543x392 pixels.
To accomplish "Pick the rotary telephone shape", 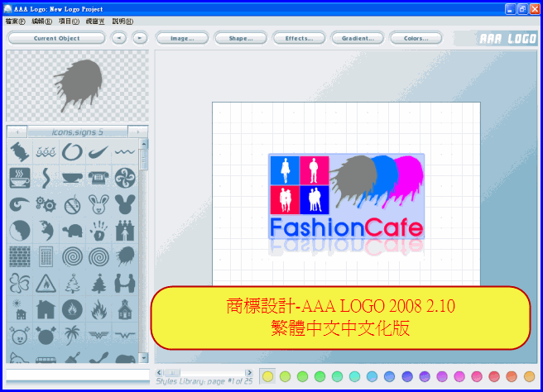I will coord(99,177).
